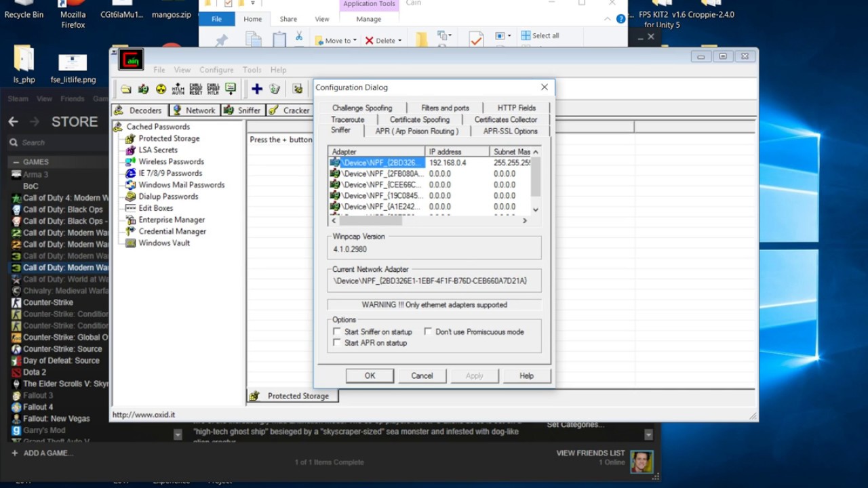Click the blue plus Add to list icon
Image resolution: width=868 pixels, height=488 pixels.
tap(257, 89)
